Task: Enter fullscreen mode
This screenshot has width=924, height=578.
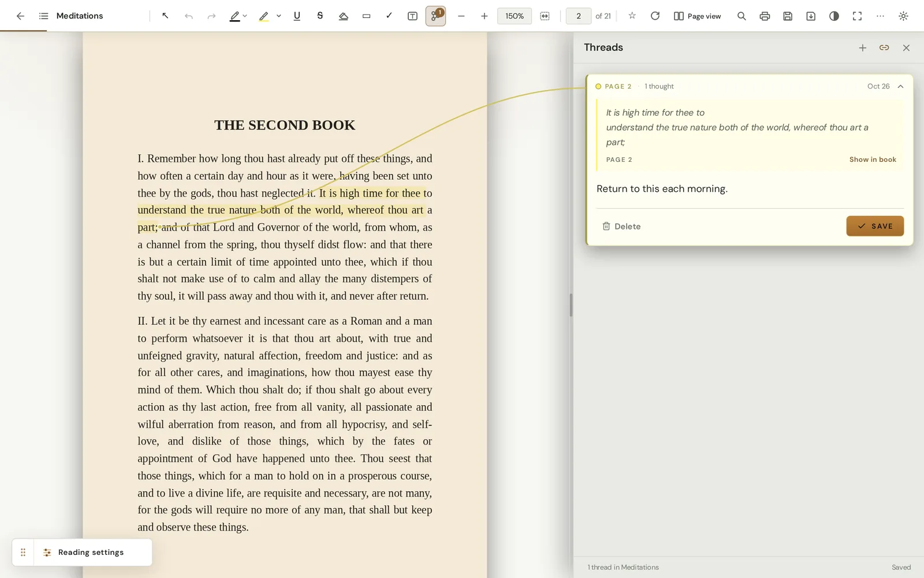Action: pos(857,16)
